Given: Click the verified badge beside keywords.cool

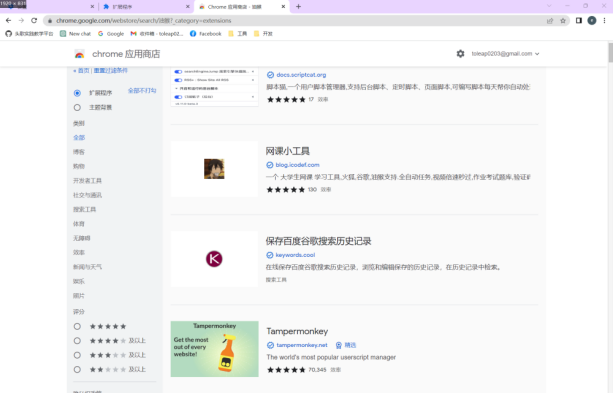Looking at the screenshot, I should coord(270,255).
